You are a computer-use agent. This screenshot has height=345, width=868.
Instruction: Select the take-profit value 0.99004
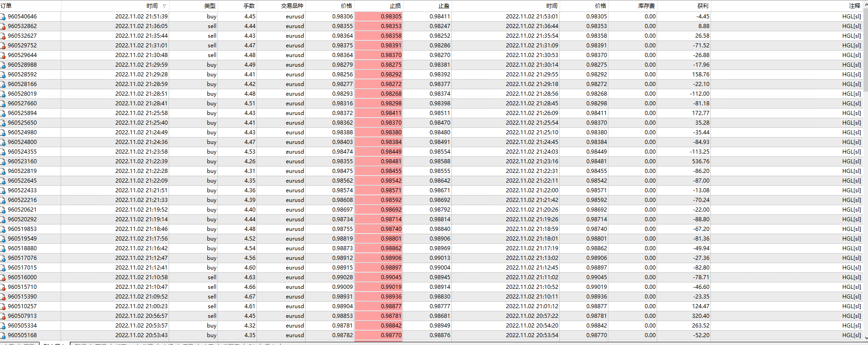coord(440,268)
